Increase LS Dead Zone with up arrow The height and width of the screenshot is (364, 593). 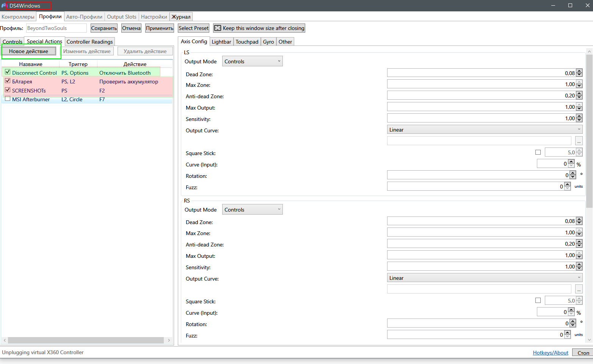[x=579, y=71]
